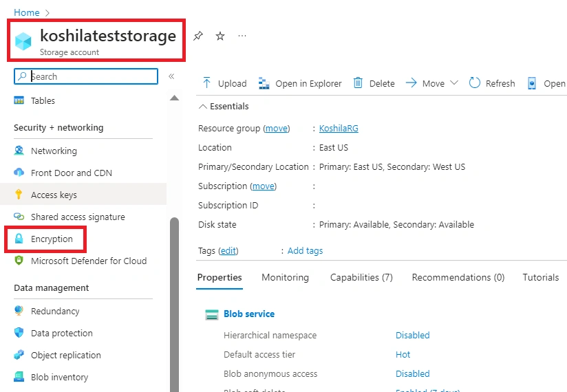Screen dimensions: 567x392
Task: Click the Delete trash can icon
Action: [x=358, y=83]
